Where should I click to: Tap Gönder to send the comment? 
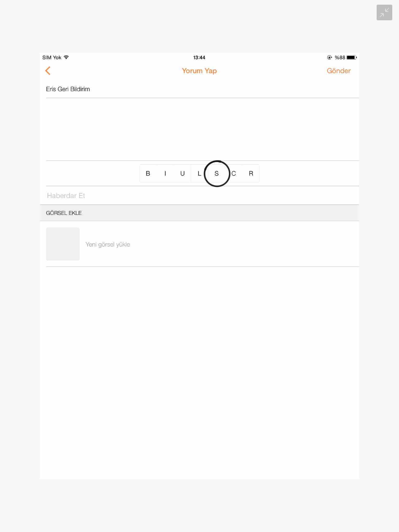(338, 71)
